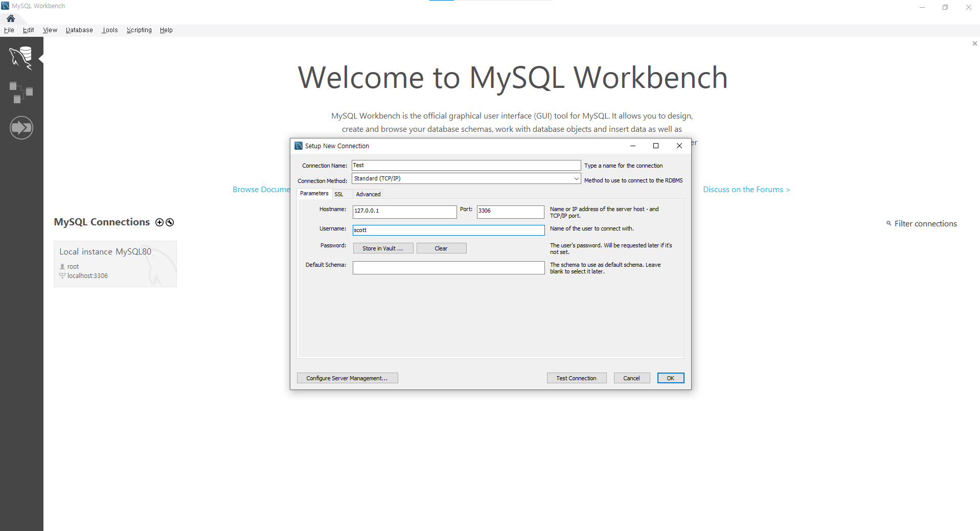Click the MySQL Workbench title bar icon

click(x=5, y=6)
